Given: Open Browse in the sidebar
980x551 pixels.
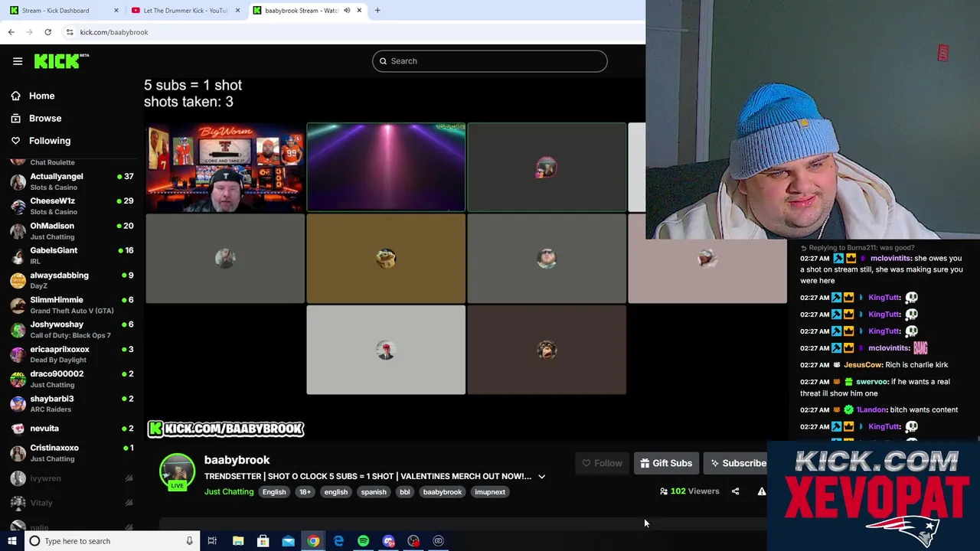Looking at the screenshot, I should pos(45,118).
